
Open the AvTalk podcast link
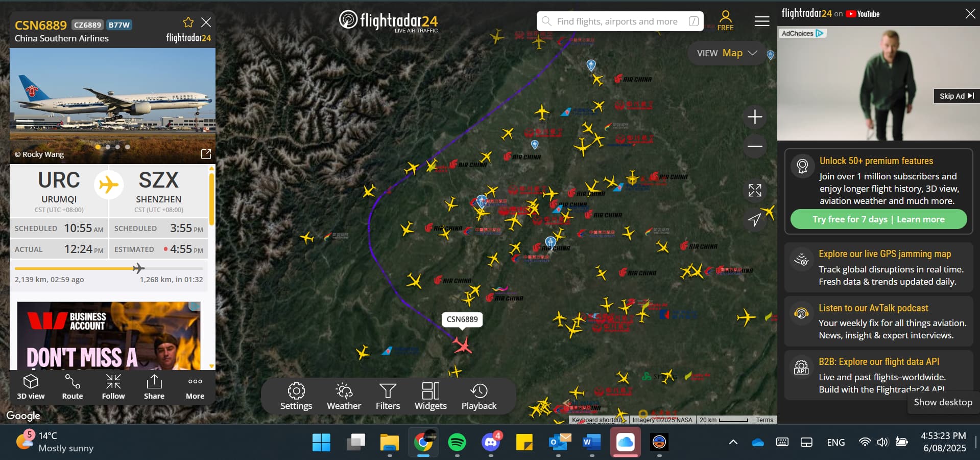click(873, 308)
